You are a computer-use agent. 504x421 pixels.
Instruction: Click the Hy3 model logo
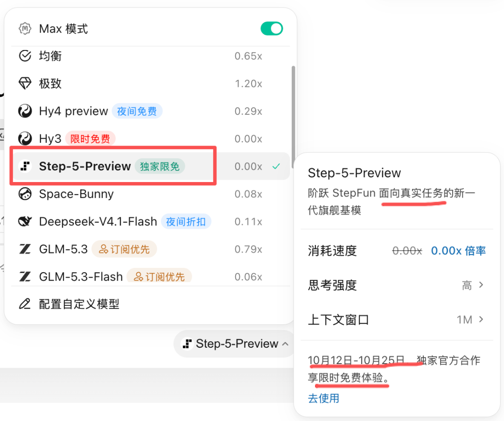tap(25, 139)
